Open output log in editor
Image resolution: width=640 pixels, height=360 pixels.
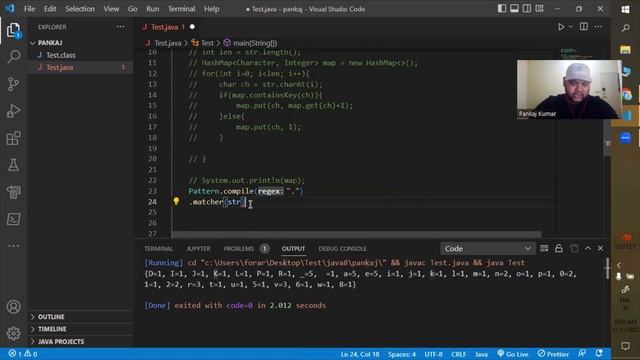pyautogui.click(x=574, y=249)
